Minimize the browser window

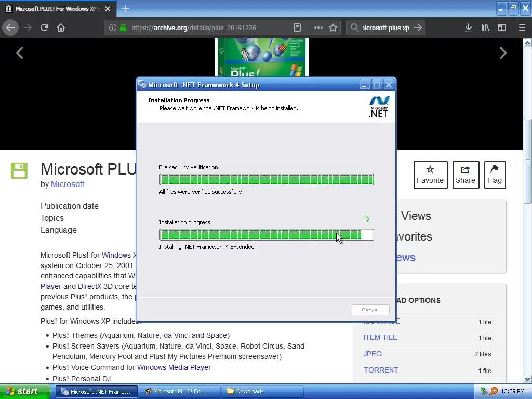pyautogui.click(x=501, y=8)
